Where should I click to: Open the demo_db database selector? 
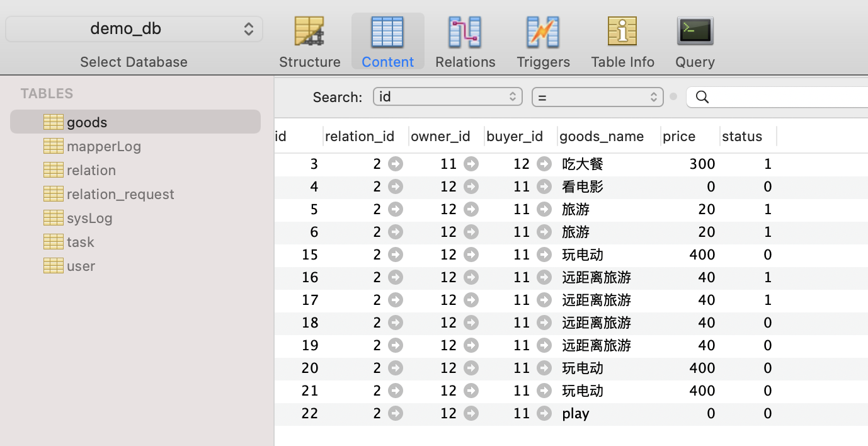click(134, 29)
